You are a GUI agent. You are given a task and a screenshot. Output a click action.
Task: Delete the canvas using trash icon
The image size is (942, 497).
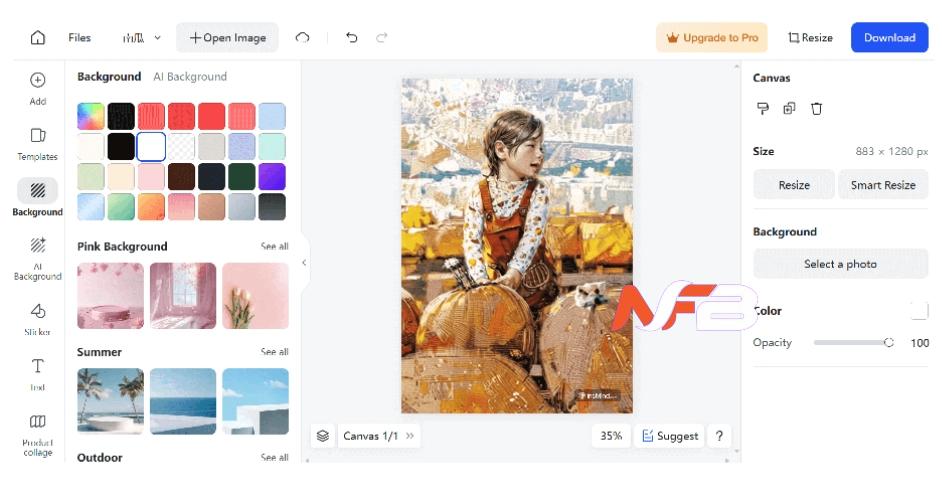[x=816, y=109]
